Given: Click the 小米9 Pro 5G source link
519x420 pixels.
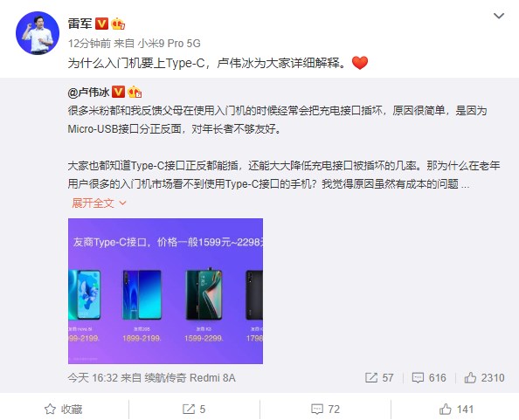Looking at the screenshot, I should 170,44.
